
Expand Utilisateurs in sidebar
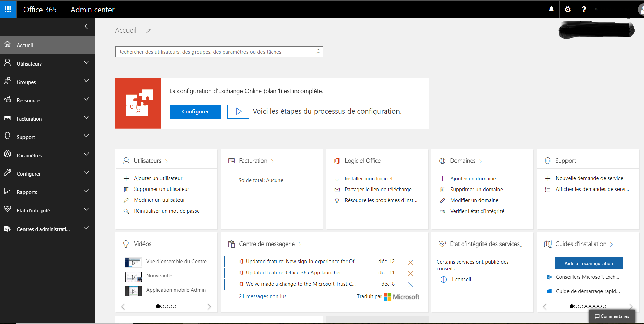86,63
